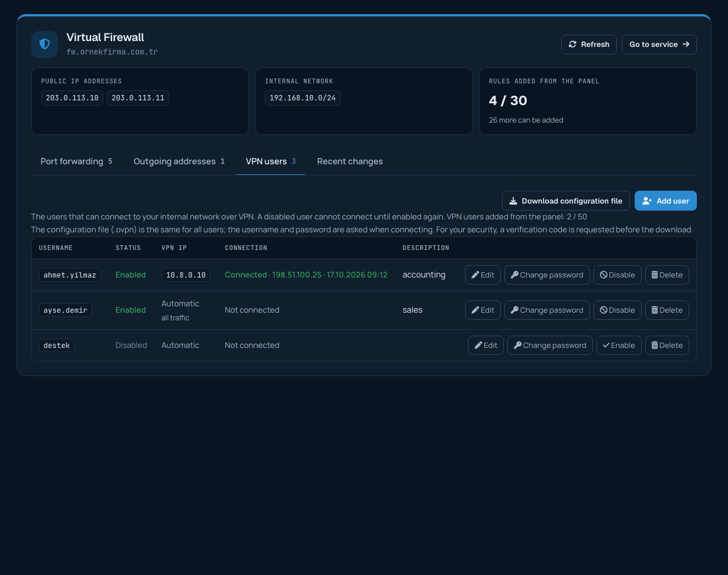
Task: Click the Virtual Firewall title
Action: (105, 37)
